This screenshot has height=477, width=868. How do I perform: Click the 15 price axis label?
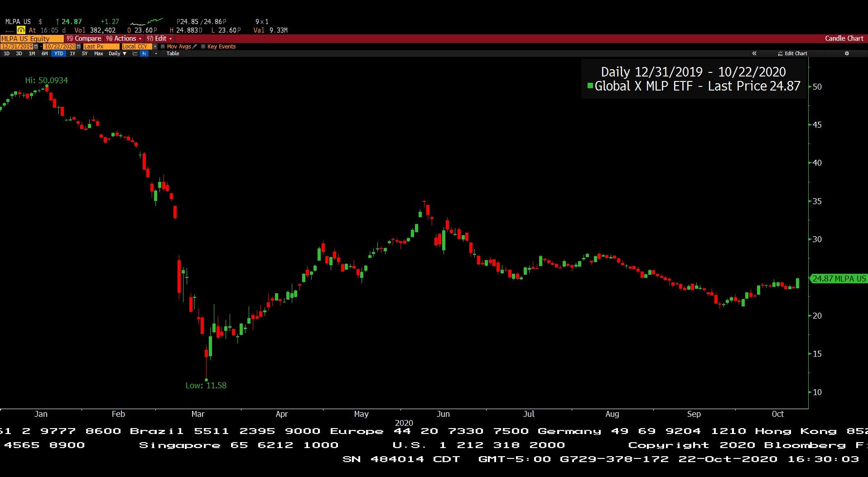pos(817,354)
